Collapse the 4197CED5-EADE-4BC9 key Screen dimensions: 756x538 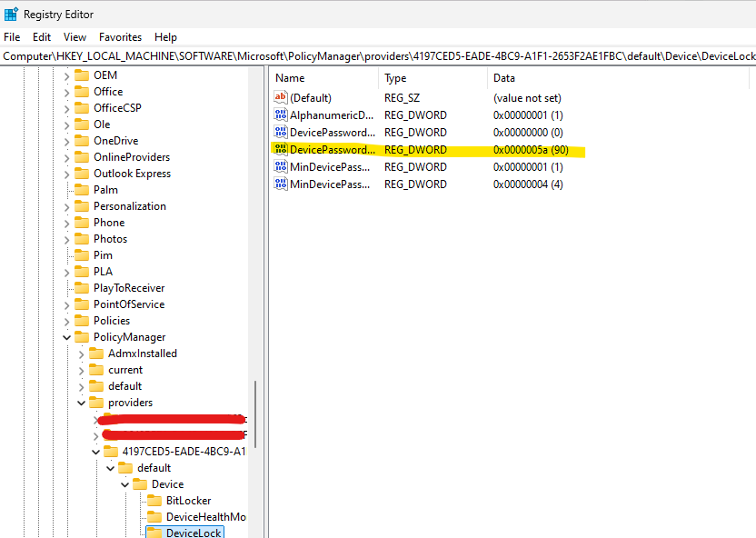click(95, 453)
